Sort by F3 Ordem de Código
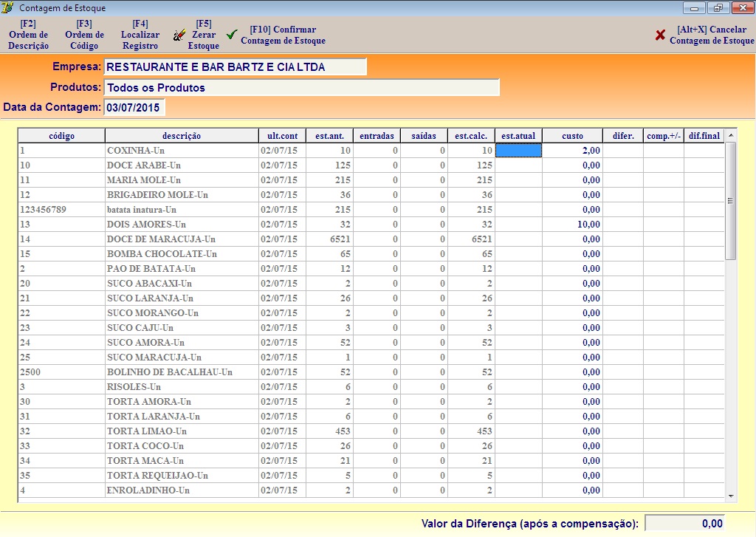The image size is (756, 537). [84, 35]
